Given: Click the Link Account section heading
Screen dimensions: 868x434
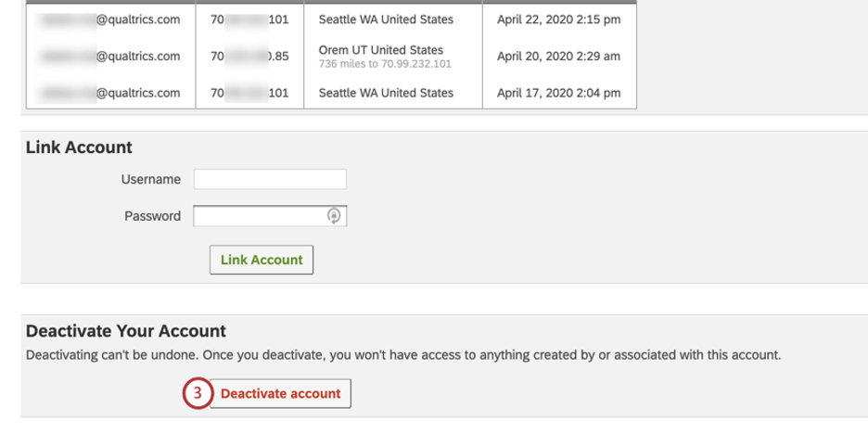Looking at the screenshot, I should [x=79, y=147].
